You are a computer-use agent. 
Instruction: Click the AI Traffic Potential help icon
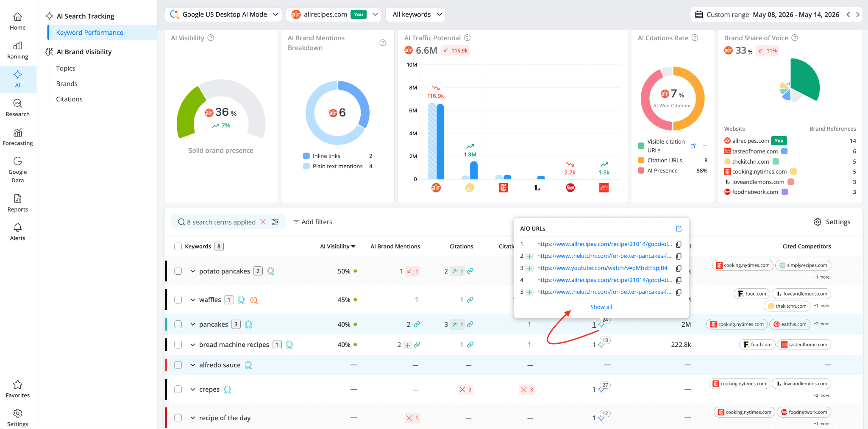[x=467, y=38]
